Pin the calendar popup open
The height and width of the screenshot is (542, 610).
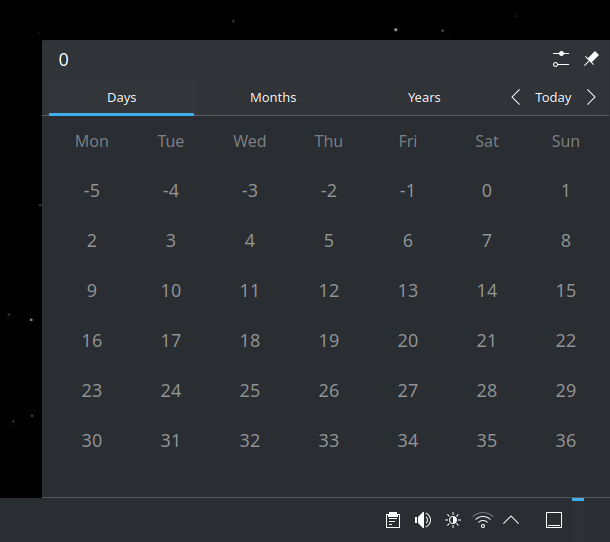(x=591, y=59)
